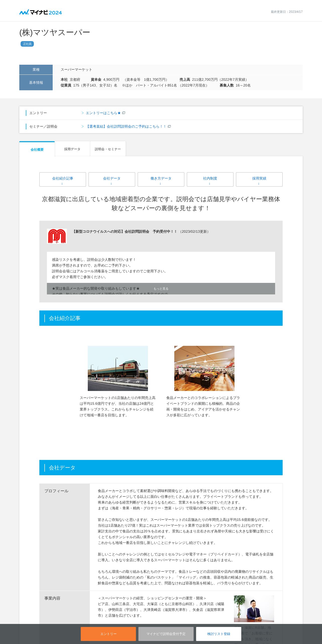Click the セミナー／説明会 row label
Viewport: 322px width, 644px height.
point(43,127)
